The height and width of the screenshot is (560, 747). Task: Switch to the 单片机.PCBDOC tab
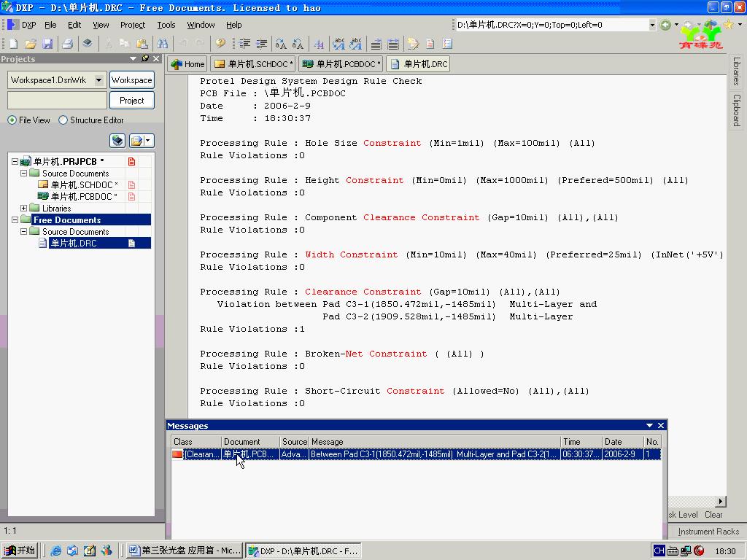coord(341,64)
